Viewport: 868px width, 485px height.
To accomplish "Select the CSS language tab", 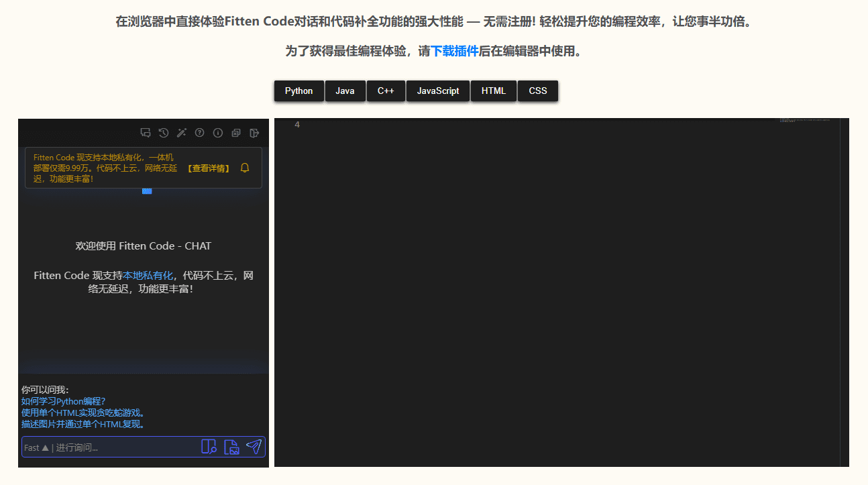I will click(x=538, y=91).
